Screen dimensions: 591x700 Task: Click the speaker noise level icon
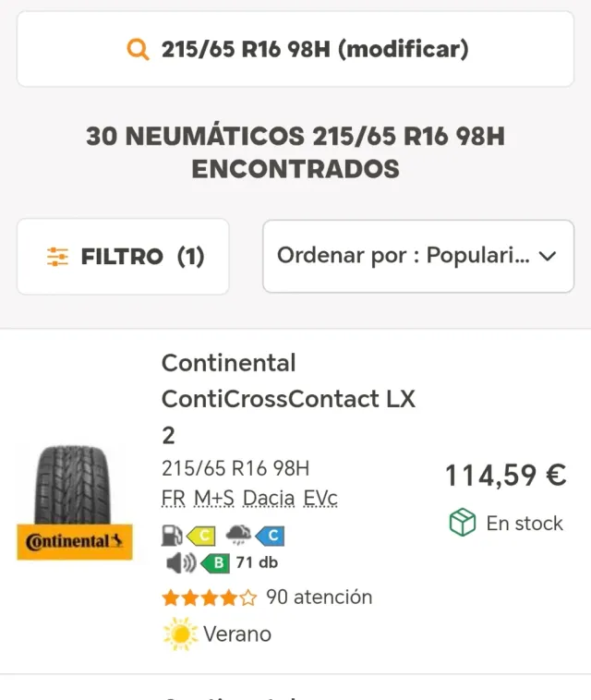click(180, 562)
